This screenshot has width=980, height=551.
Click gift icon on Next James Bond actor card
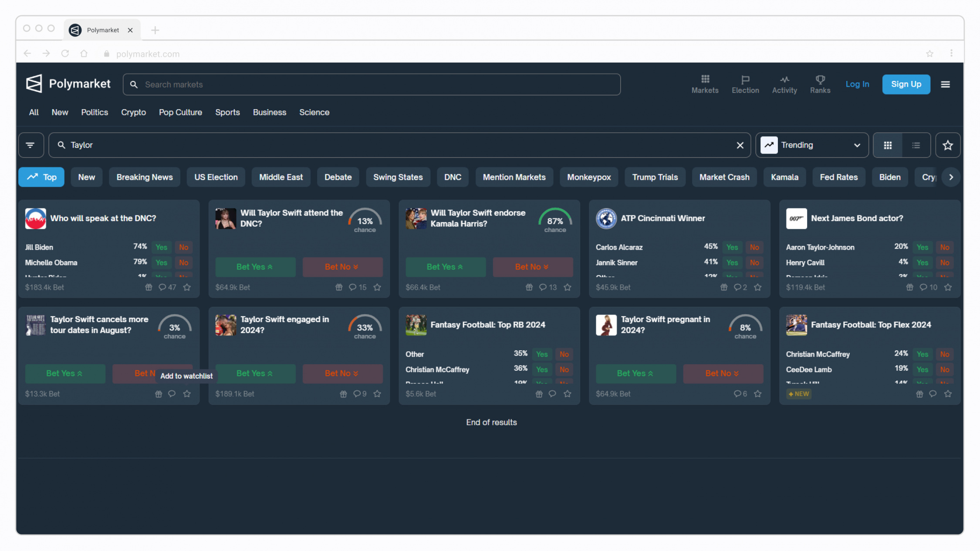[909, 287]
